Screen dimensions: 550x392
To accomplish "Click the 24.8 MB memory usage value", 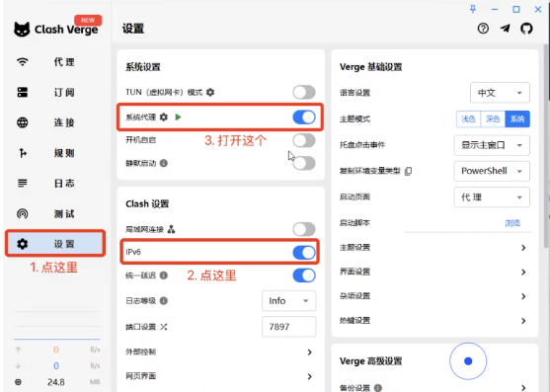I will click(x=55, y=382).
